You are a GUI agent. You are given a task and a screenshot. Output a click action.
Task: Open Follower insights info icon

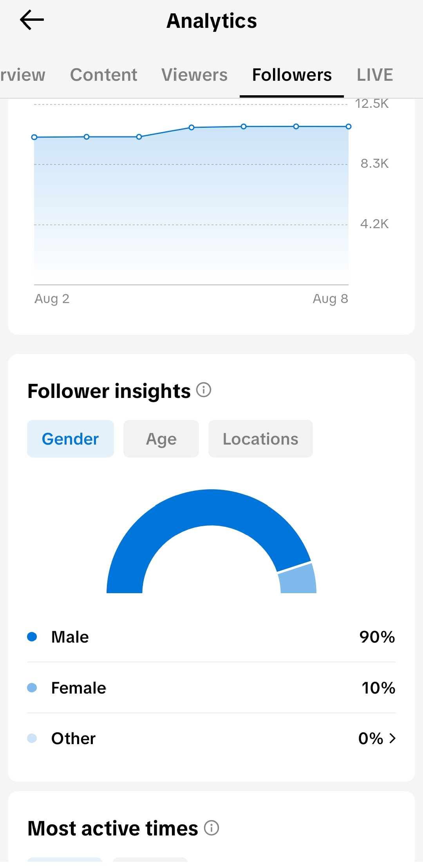(204, 390)
